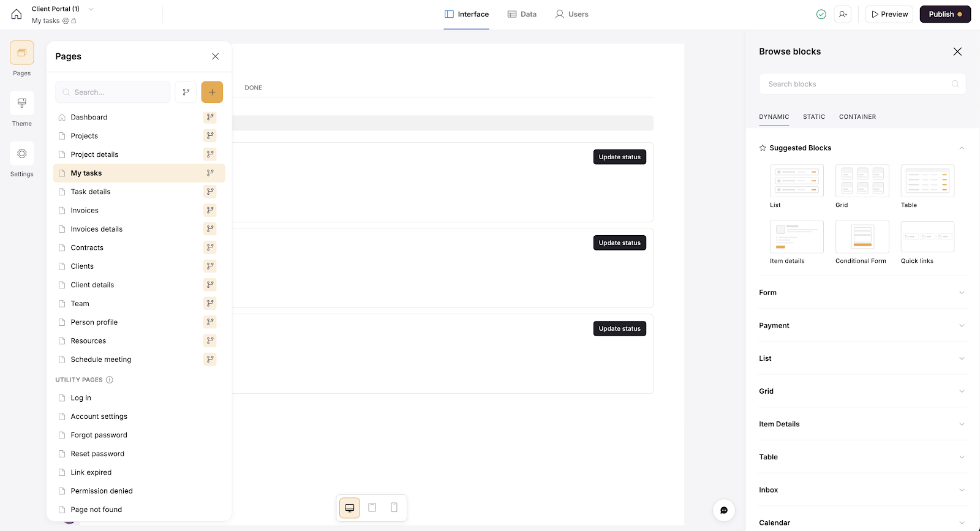The width and height of the screenshot is (980, 531).
Task: Click the branch icon for Clients page
Action: click(210, 266)
